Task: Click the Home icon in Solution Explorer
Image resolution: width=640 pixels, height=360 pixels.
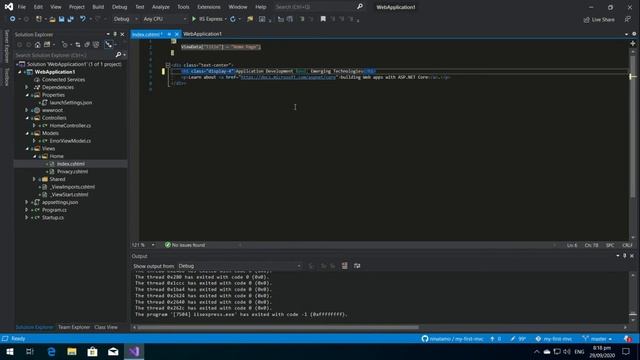Action: point(38,44)
